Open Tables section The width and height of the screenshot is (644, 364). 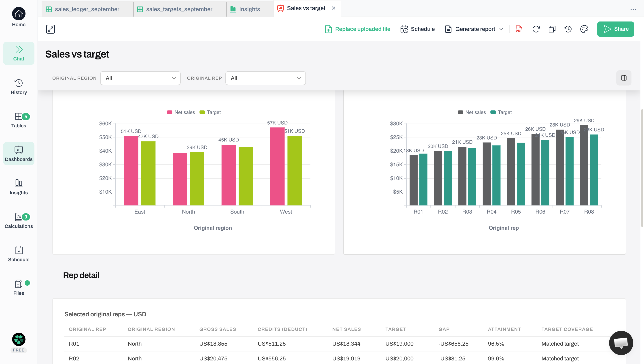point(19,120)
